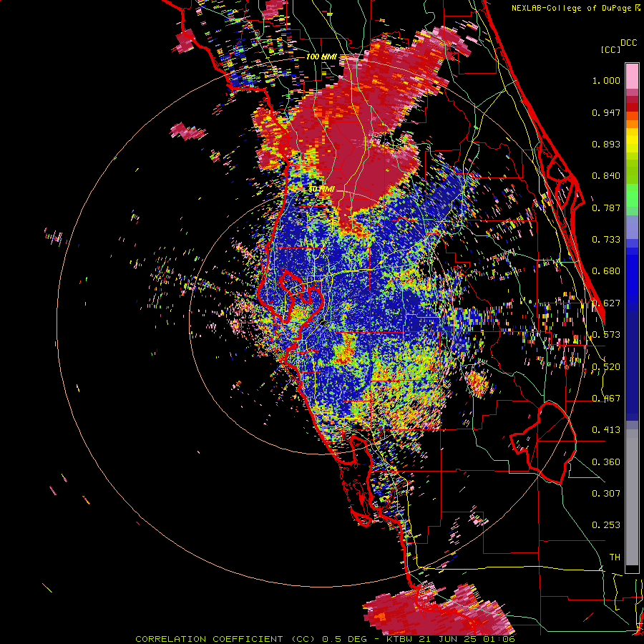Pick the yellow segment of the color bar

[632, 140]
